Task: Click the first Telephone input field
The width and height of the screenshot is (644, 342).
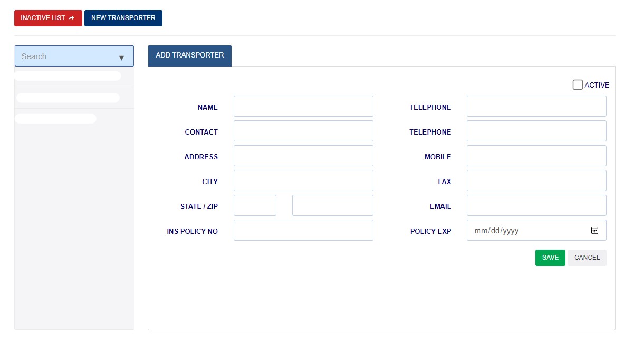Action: click(x=536, y=106)
